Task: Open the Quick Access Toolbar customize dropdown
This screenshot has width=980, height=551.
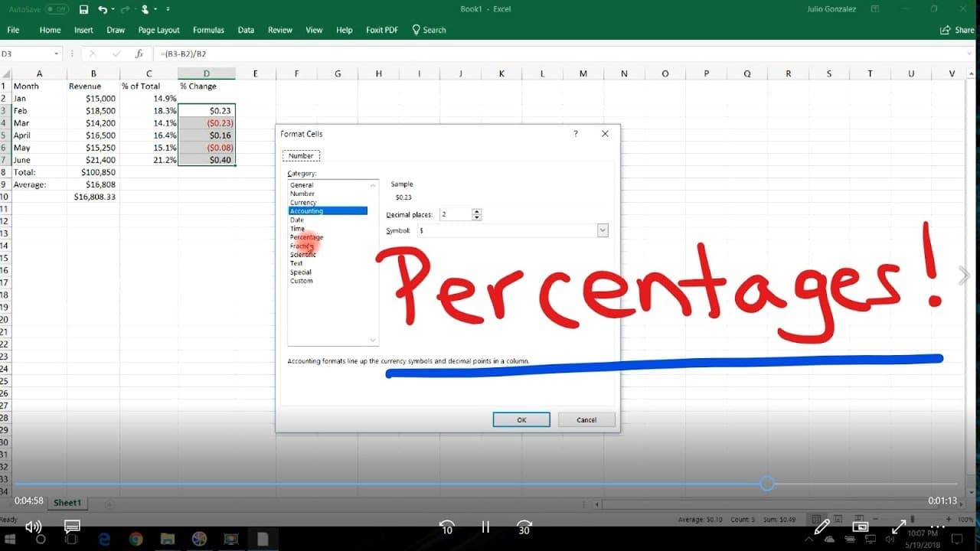Action: tap(168, 9)
